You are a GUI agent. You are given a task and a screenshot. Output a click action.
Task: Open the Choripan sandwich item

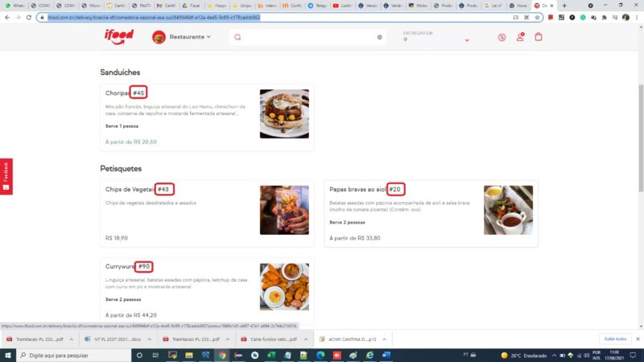point(207,117)
